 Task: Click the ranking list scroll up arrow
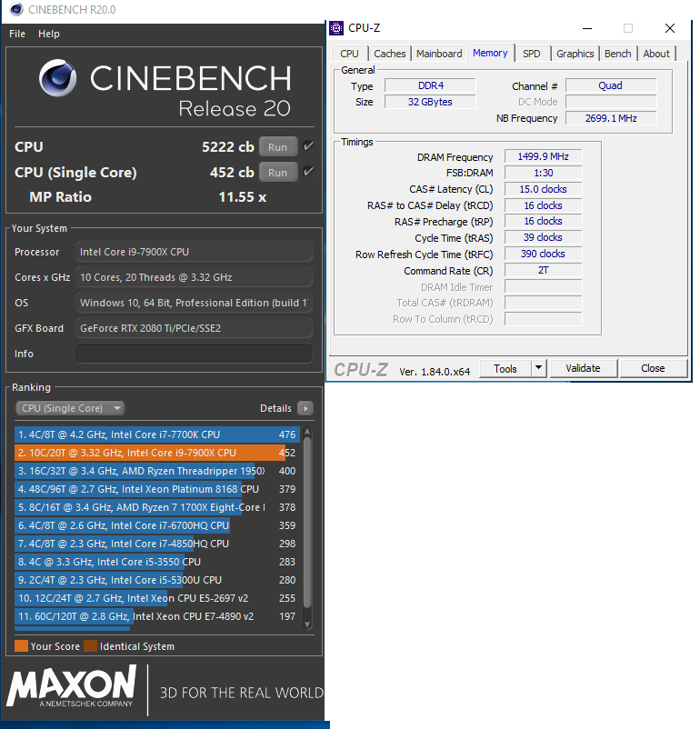click(307, 431)
